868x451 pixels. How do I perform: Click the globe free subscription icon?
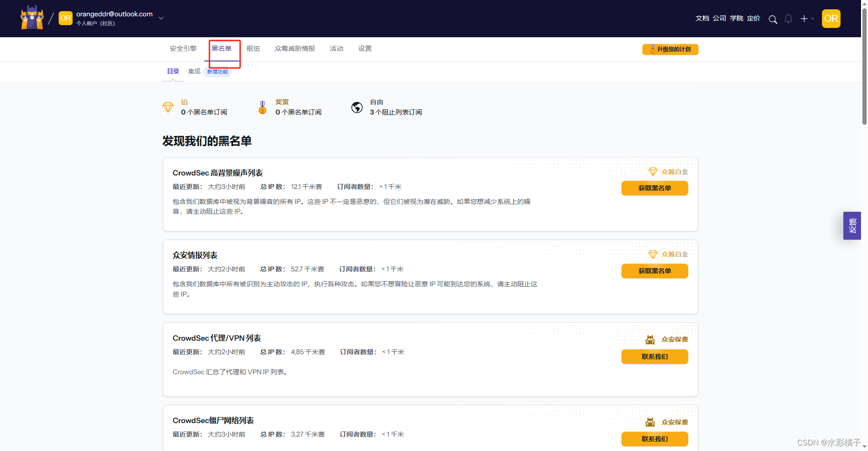click(357, 108)
